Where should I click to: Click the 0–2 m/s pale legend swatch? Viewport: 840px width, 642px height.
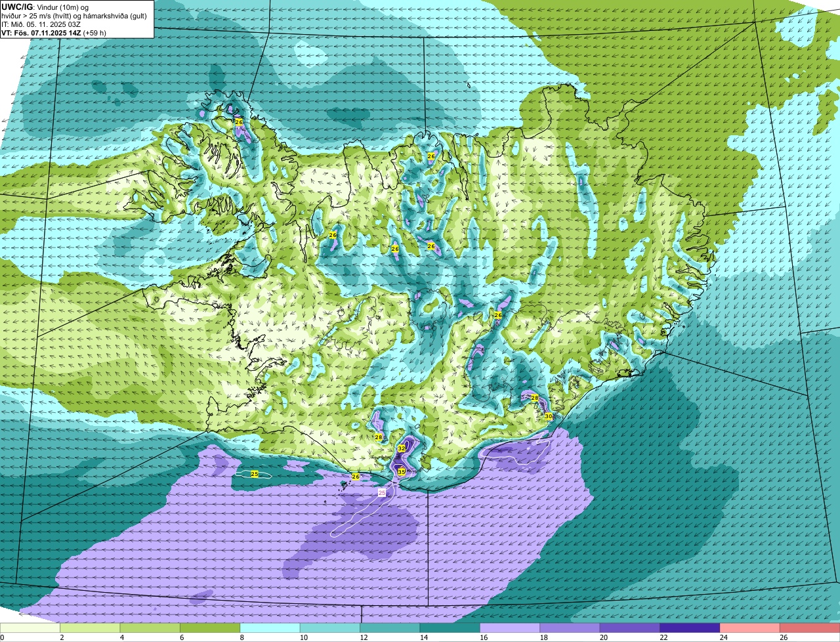(x=30, y=628)
